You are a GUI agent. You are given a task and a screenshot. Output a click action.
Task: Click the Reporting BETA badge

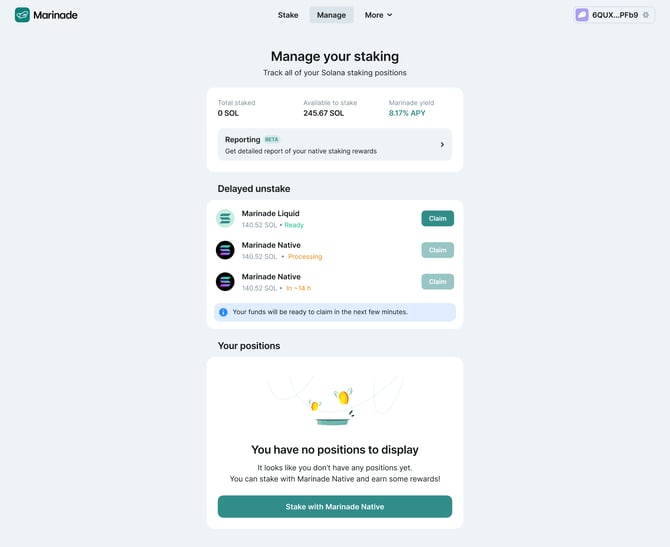click(x=272, y=139)
